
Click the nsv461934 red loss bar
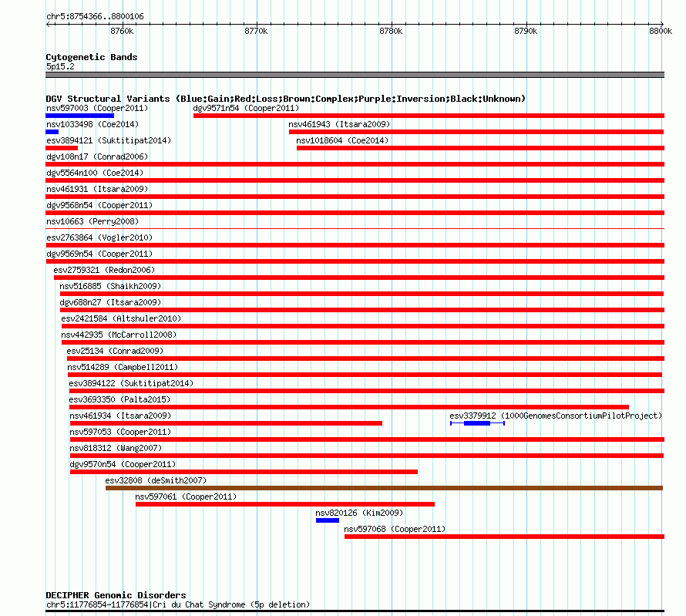[x=226, y=423]
